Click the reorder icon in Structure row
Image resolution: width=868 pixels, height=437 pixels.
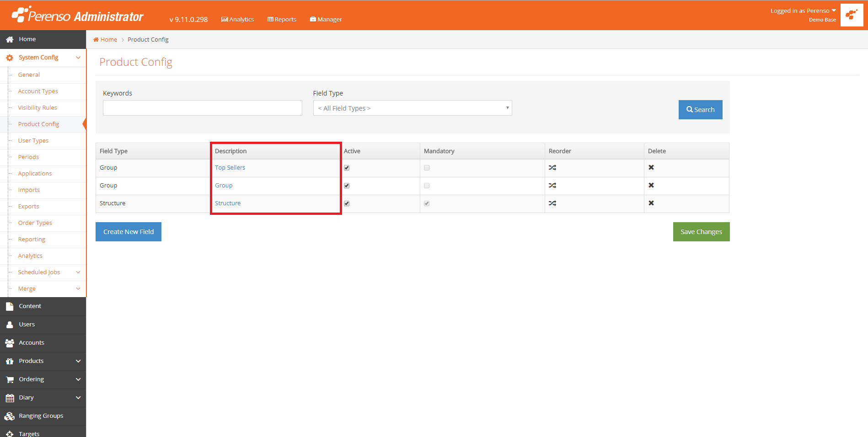tap(552, 203)
